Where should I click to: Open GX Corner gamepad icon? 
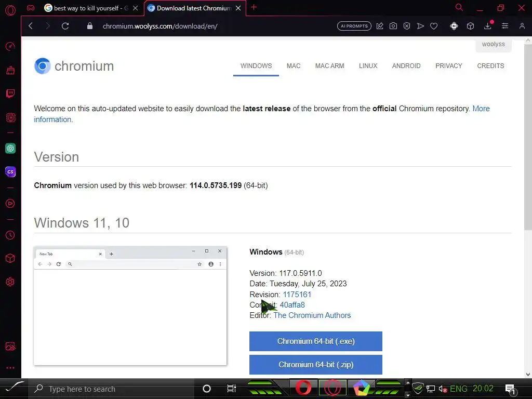[x=31, y=8]
